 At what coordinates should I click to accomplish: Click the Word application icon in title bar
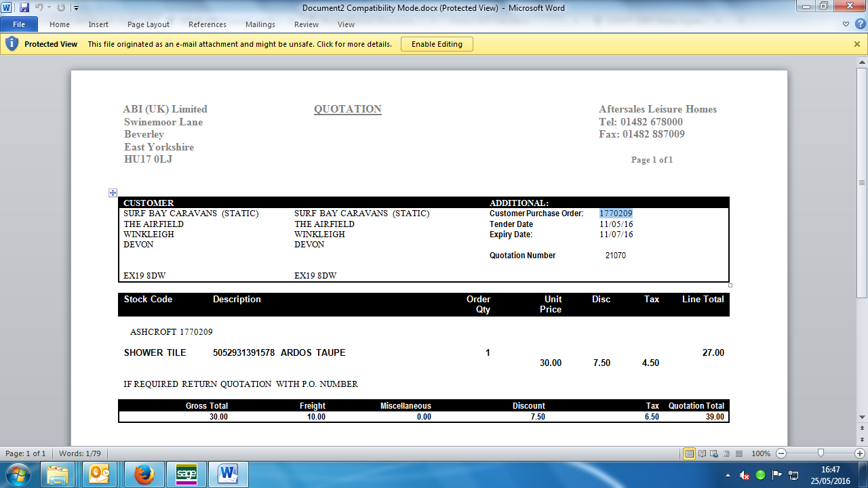pos(7,7)
